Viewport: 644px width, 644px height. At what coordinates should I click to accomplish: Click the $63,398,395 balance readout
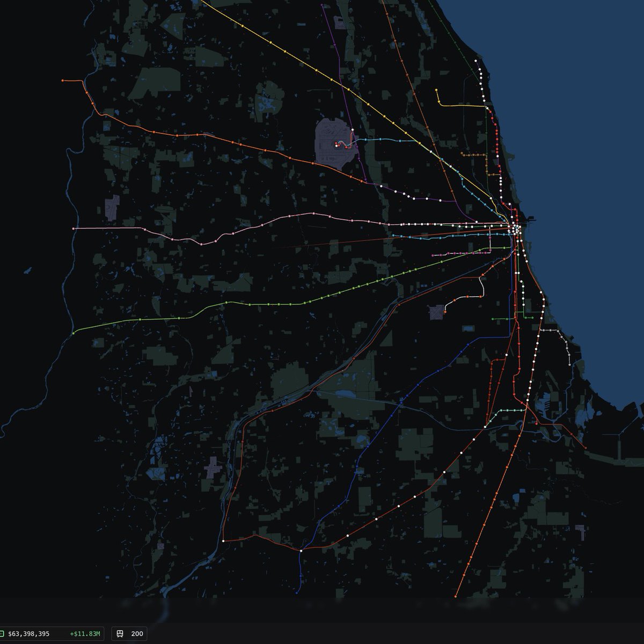(28, 634)
